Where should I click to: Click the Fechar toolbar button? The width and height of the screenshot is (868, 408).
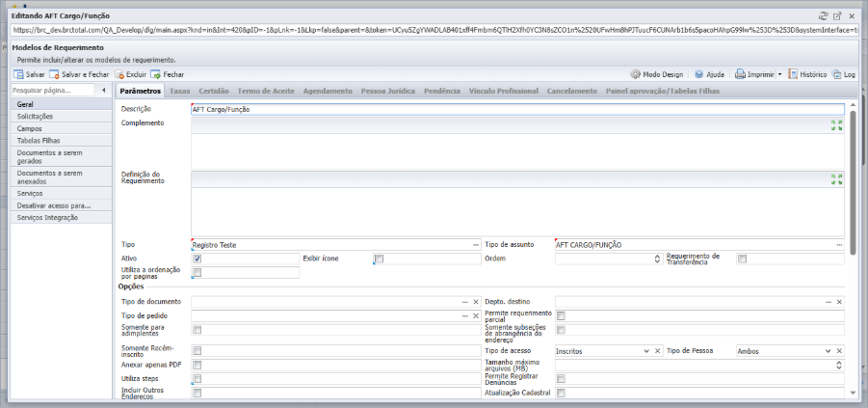(168, 74)
